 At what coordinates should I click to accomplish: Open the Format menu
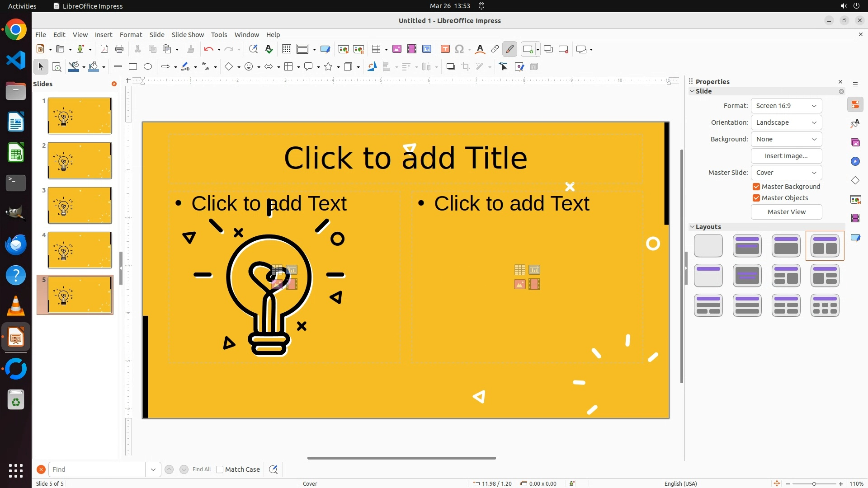(x=131, y=35)
